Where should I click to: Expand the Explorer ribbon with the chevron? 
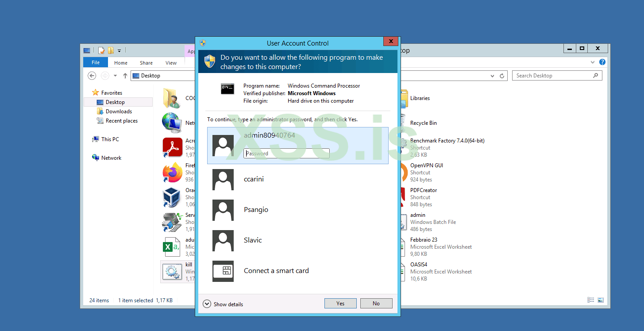click(x=593, y=62)
